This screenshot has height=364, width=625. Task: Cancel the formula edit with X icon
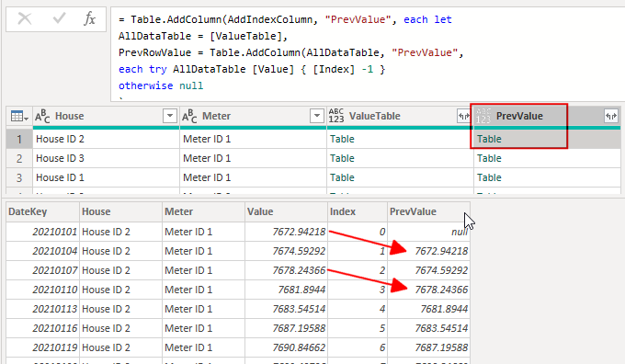pyautogui.click(x=25, y=18)
